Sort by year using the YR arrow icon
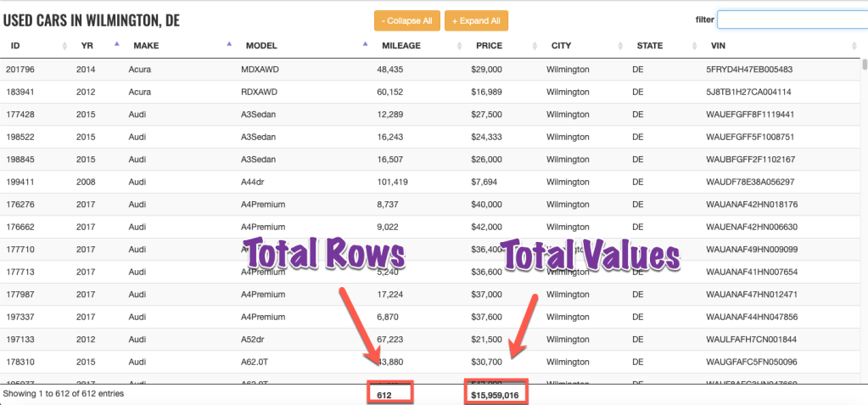The width and height of the screenshot is (868, 405). pos(116,43)
